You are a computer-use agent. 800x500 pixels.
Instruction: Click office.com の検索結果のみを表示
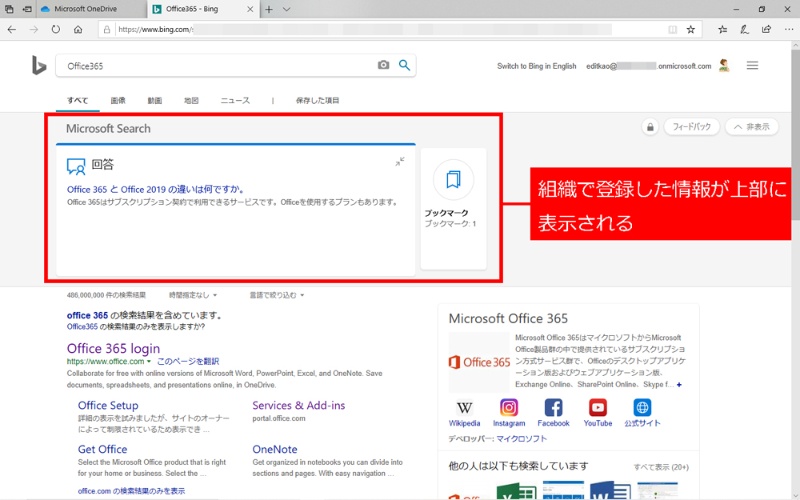coord(131,491)
